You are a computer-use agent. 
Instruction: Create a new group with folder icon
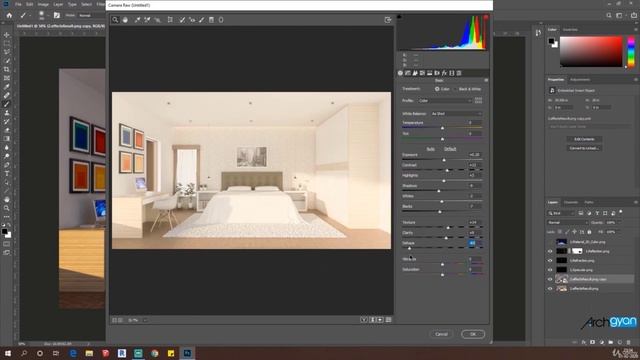coord(611,342)
